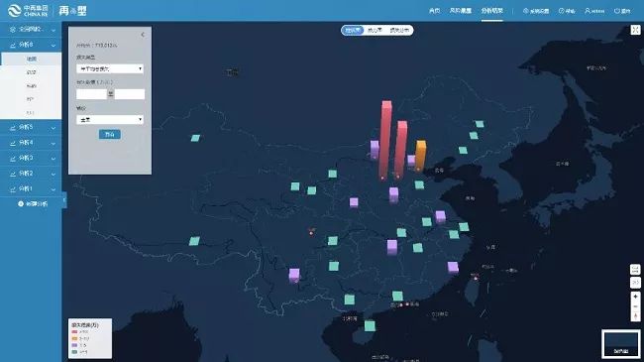Open the loss type dropdown in filter panel
The width and height of the screenshot is (644, 362).
point(110,68)
